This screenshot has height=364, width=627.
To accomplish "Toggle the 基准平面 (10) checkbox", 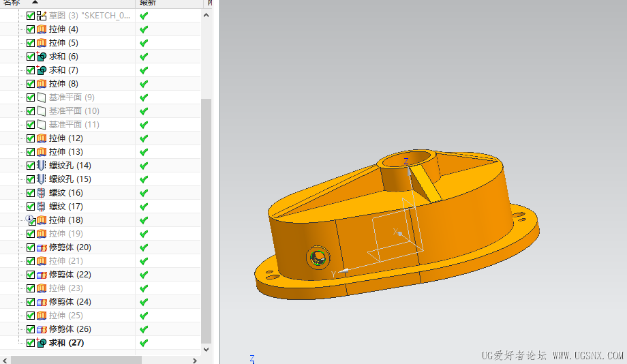I will click(31, 111).
